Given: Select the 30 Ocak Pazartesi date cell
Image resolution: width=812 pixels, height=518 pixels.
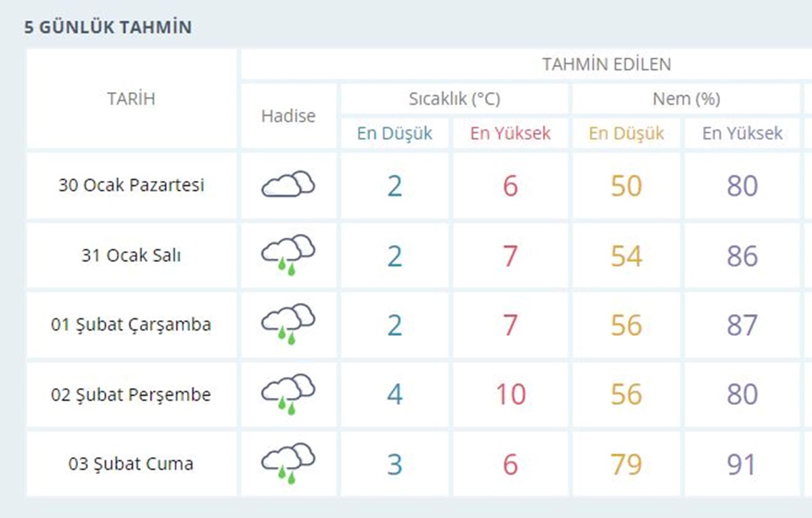Looking at the screenshot, I should (x=131, y=185).
